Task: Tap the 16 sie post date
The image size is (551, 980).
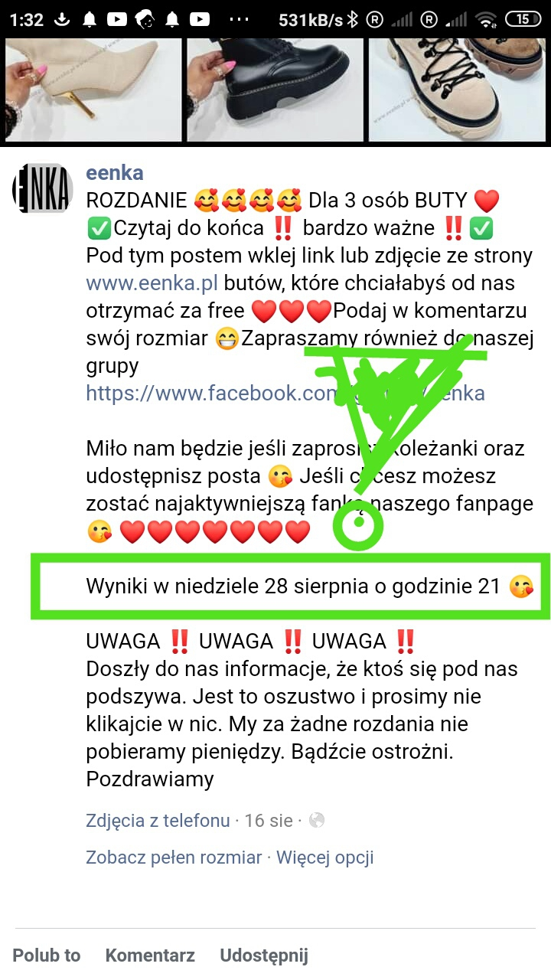Action: tap(269, 821)
